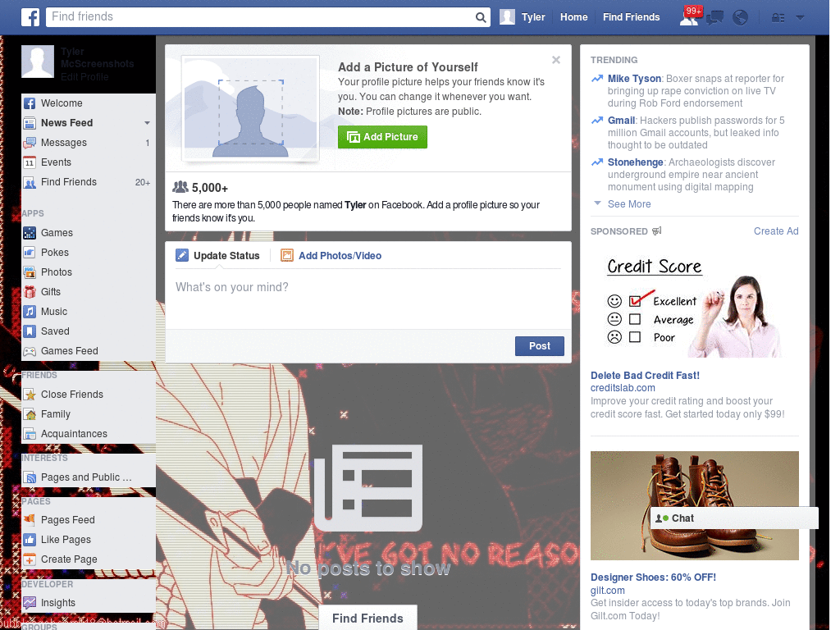Image resolution: width=840 pixels, height=630 pixels.
Task: Open the Games app icon
Action: (30, 233)
